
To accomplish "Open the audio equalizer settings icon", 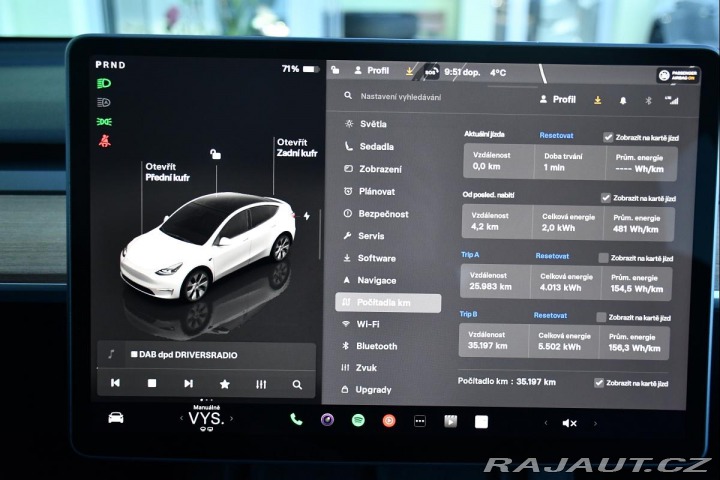I will coord(261,384).
